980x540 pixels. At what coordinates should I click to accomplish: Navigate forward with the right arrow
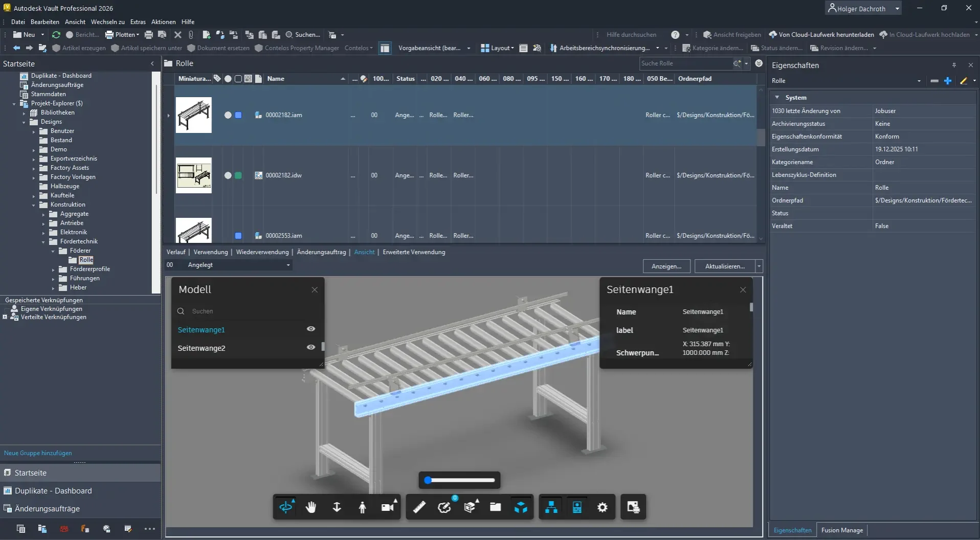(x=29, y=48)
